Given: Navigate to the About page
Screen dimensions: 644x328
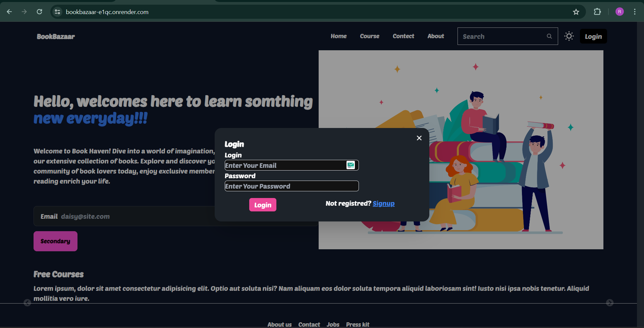Looking at the screenshot, I should [435, 36].
